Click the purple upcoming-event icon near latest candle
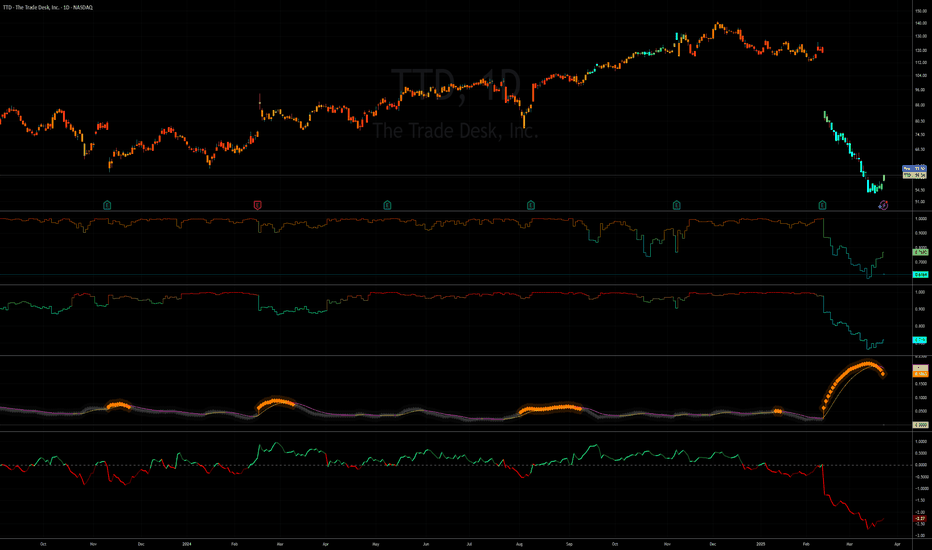Screen dimensions: 932x550 coord(884,205)
